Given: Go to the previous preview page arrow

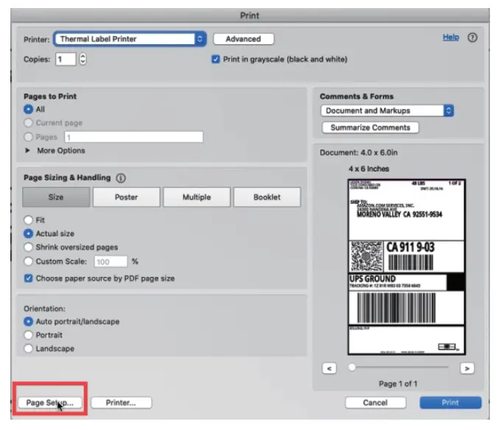Looking at the screenshot, I should [x=329, y=368].
